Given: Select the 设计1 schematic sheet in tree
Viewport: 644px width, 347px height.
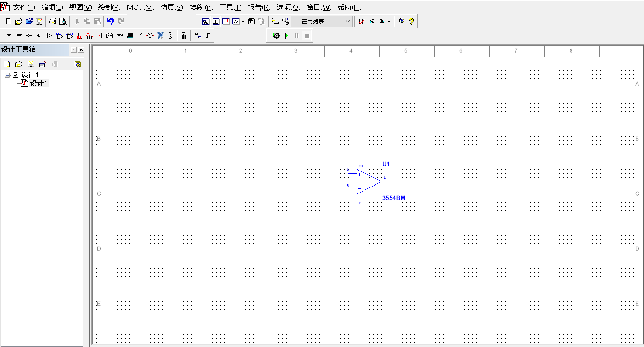Looking at the screenshot, I should [39, 83].
